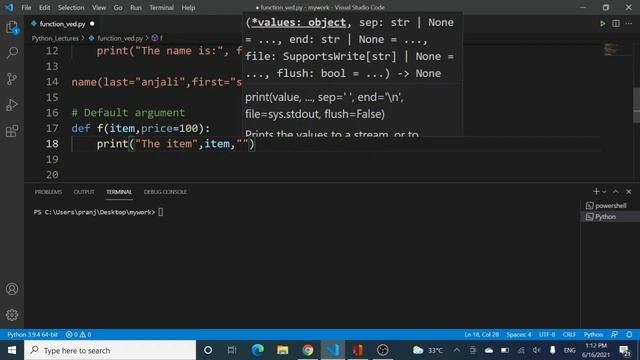The width and height of the screenshot is (640, 360).
Task: Open the new terminal launch profile dropdown
Action: pyautogui.click(x=604, y=192)
